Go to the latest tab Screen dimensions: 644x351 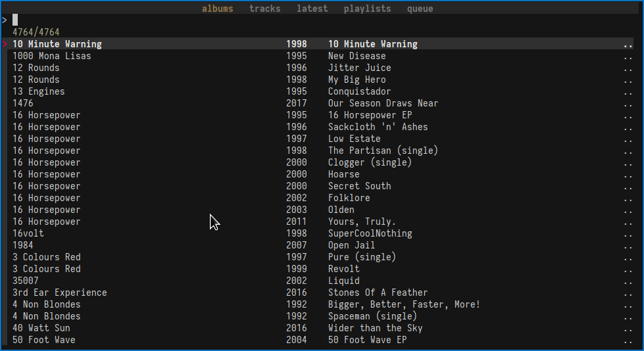tap(312, 9)
